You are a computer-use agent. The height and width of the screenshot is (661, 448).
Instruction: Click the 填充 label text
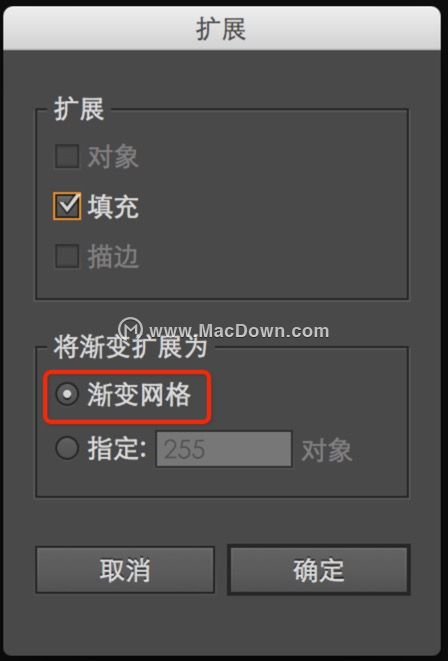pyautogui.click(x=113, y=207)
